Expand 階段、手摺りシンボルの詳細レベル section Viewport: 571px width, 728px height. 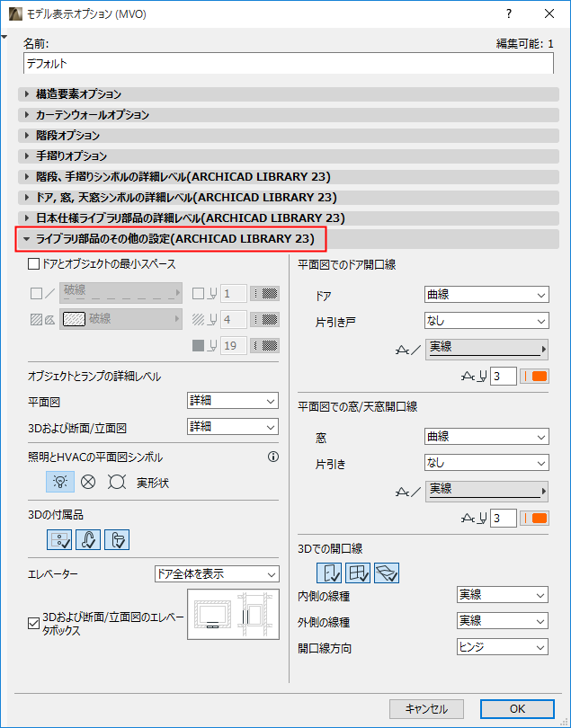(288, 177)
